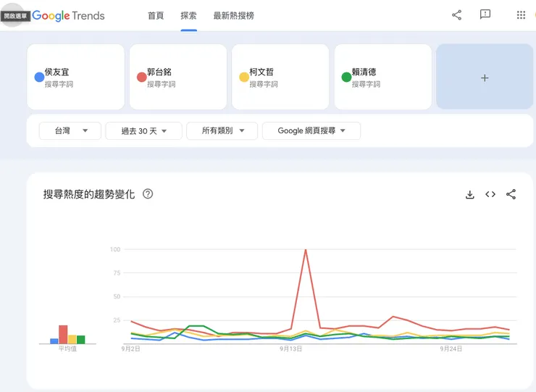Add a new comparison term with plus card

click(x=485, y=77)
